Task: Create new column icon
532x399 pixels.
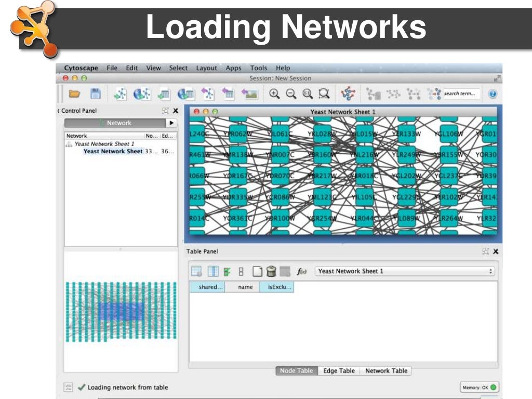Action: (257, 271)
